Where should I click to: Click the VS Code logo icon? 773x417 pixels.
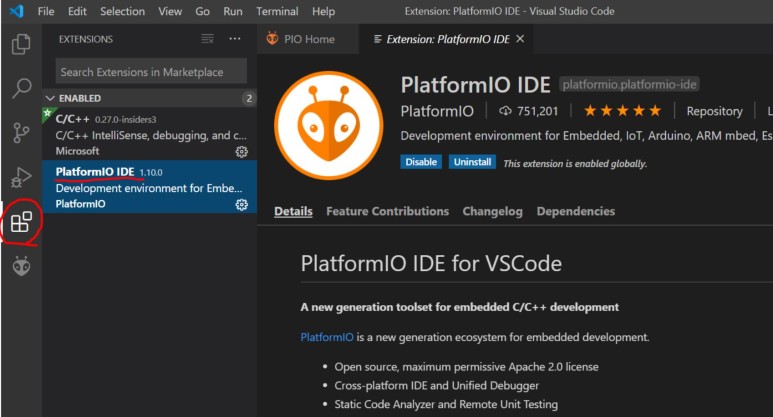coord(16,11)
